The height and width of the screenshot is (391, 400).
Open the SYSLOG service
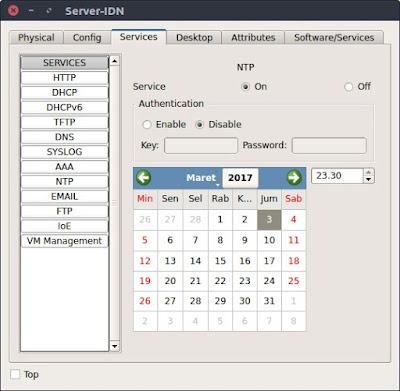65,152
